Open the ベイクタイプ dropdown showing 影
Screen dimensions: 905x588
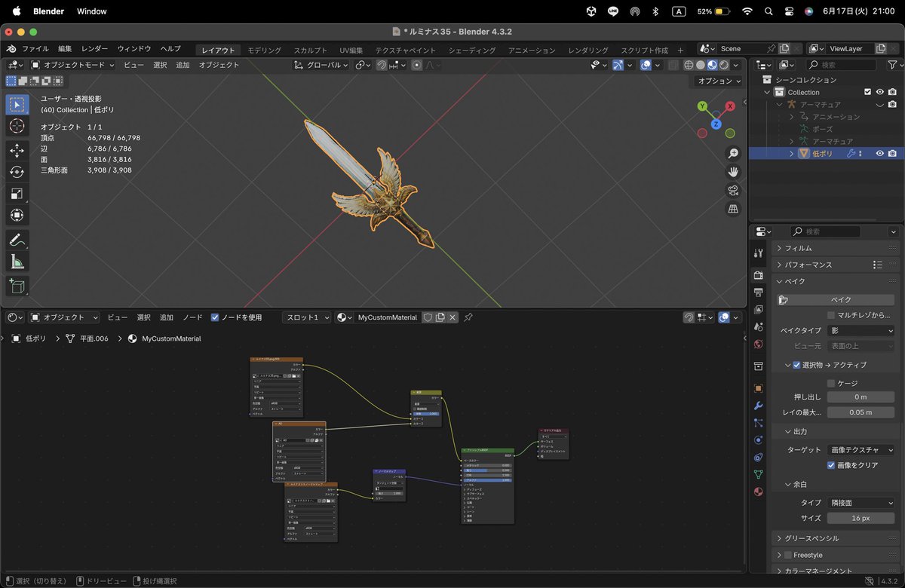click(861, 330)
